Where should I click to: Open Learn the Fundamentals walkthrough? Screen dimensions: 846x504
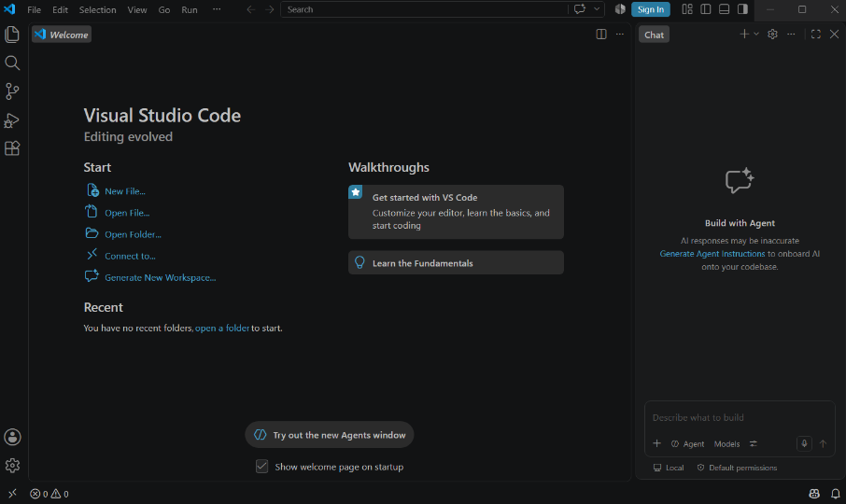click(x=456, y=262)
